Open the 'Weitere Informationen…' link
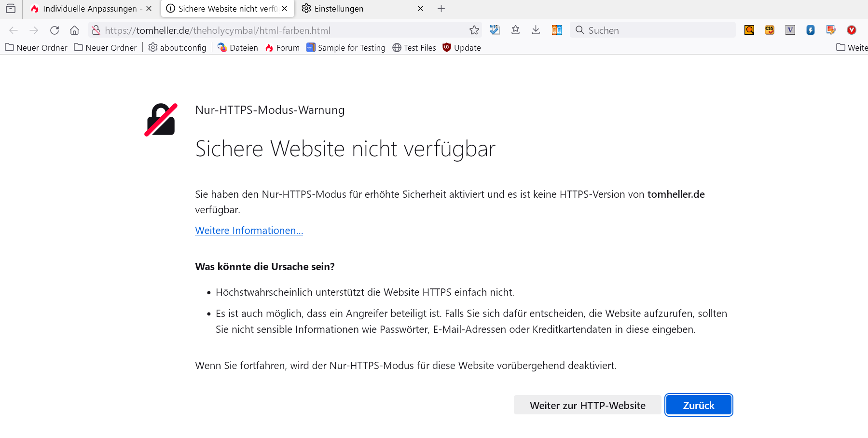The image size is (868, 438). point(249,231)
